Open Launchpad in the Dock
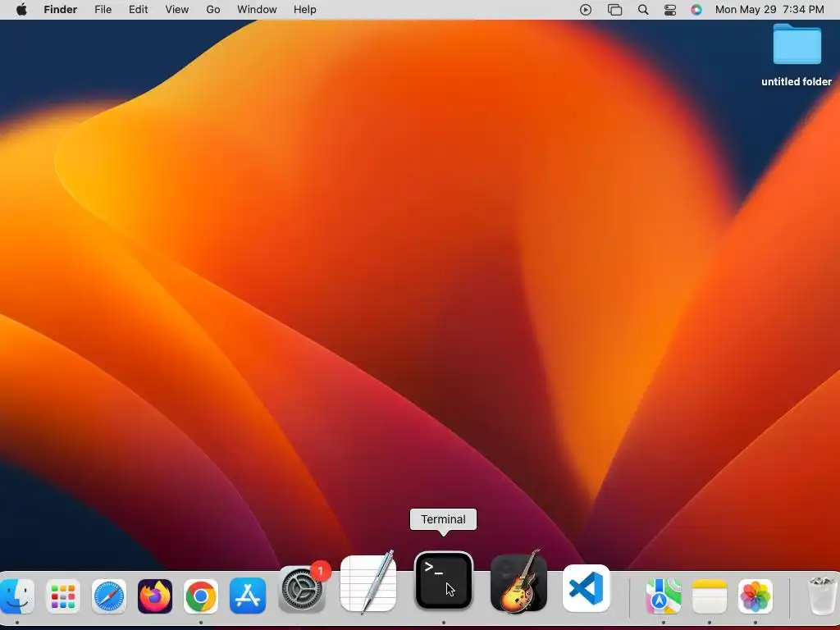The height and width of the screenshot is (630, 840). [x=62, y=596]
